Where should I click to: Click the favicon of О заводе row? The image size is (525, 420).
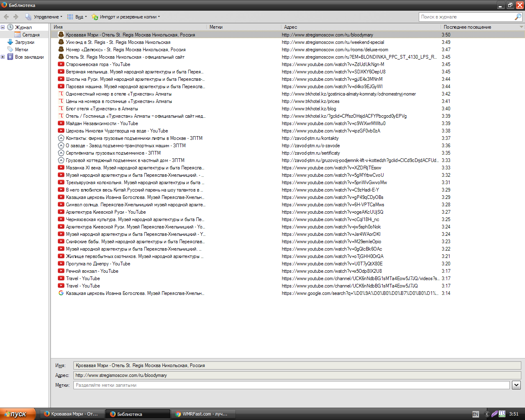(x=61, y=145)
